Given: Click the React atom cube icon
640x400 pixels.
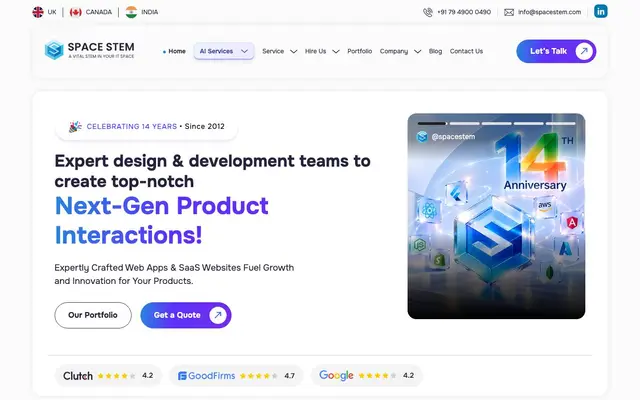Looking at the screenshot, I should 429,211.
